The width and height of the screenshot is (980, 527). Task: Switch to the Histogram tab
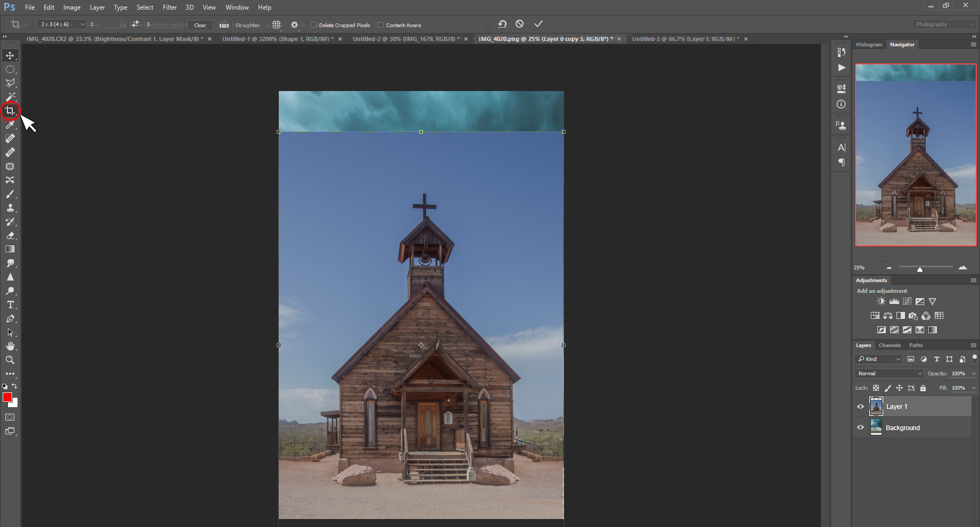(869, 45)
